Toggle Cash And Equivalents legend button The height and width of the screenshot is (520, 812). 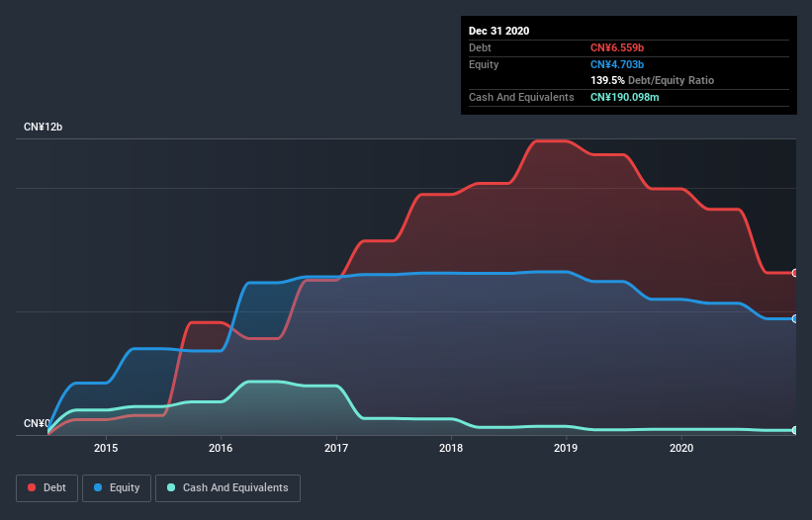tap(227, 488)
